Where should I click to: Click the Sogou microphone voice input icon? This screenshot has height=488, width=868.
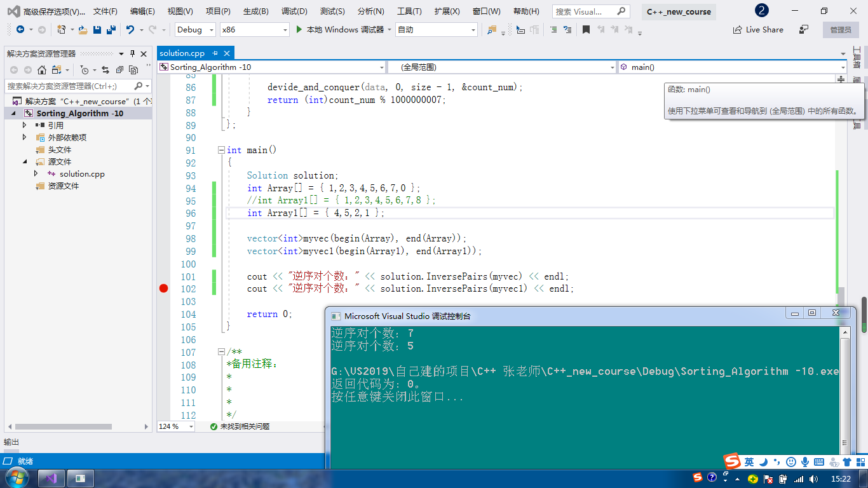coord(805,462)
